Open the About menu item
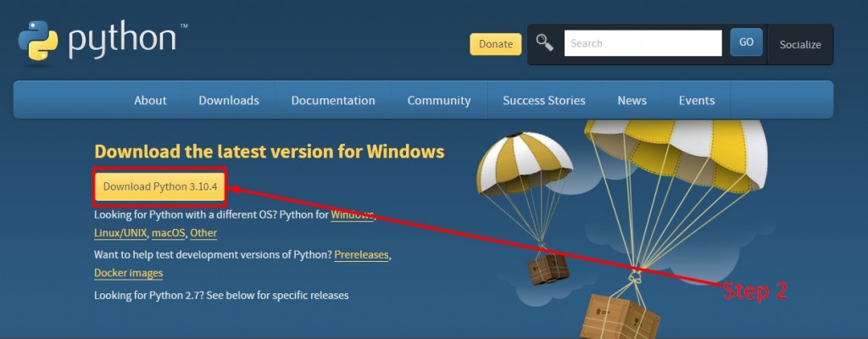Image resolution: width=868 pixels, height=339 pixels. (150, 100)
